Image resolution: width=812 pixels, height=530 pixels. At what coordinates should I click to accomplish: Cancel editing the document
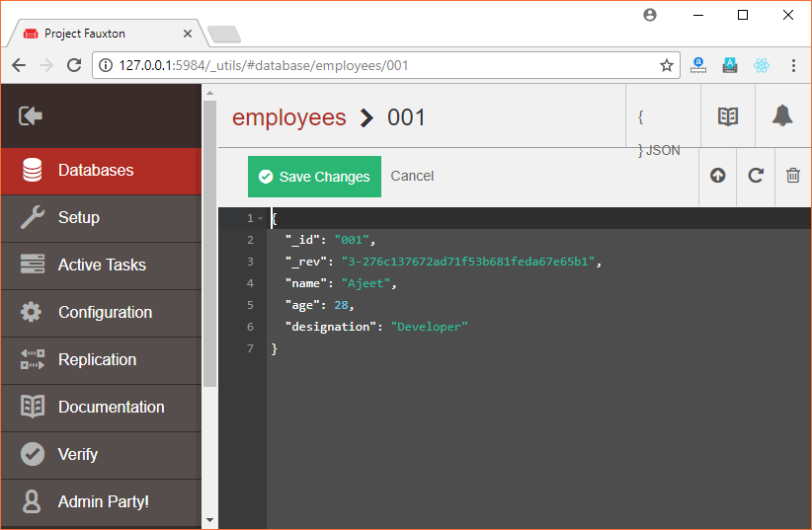pos(412,176)
